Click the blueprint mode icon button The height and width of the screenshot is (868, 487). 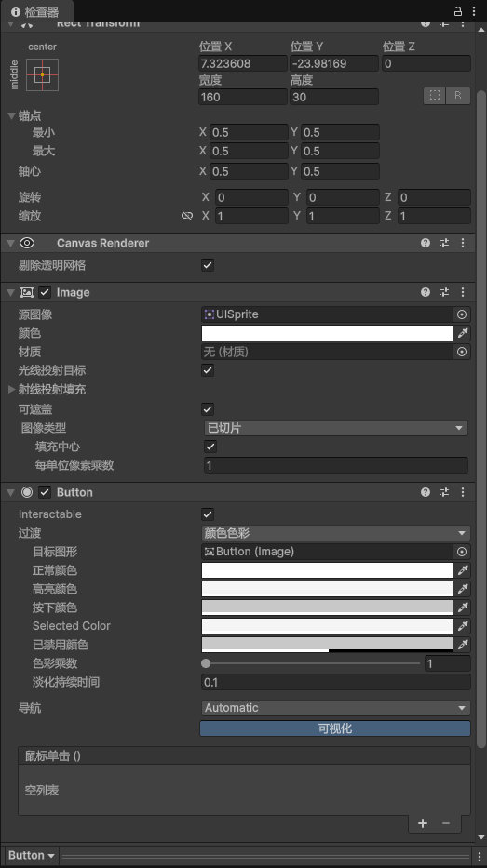pos(435,95)
